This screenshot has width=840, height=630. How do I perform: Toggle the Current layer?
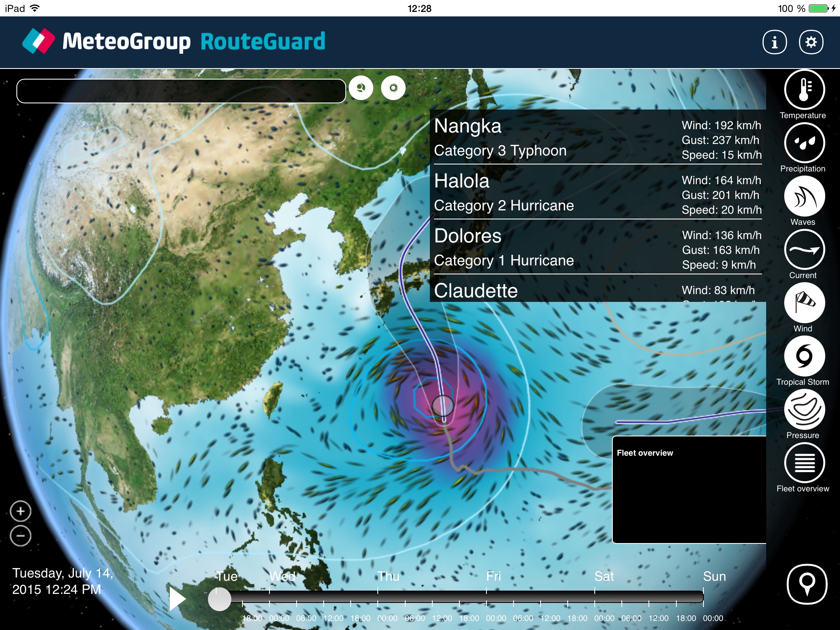pyautogui.click(x=804, y=250)
